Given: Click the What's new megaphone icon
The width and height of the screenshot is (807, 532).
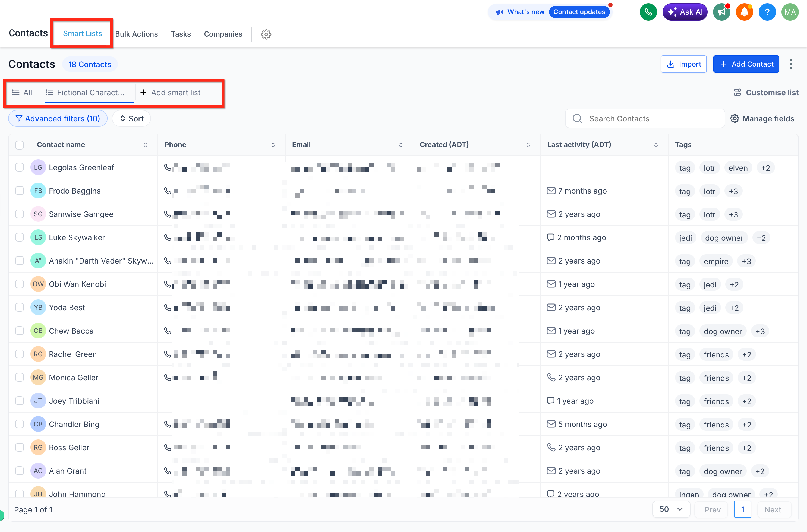Looking at the screenshot, I should (x=499, y=12).
